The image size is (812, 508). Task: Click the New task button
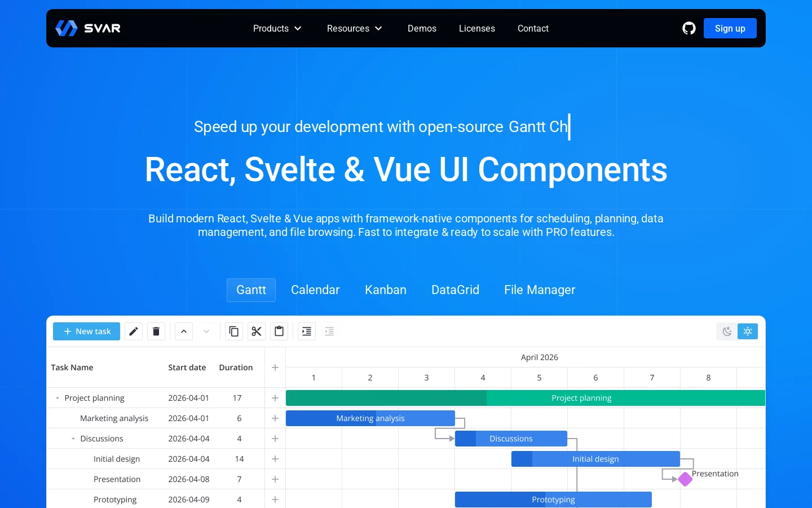tap(86, 331)
